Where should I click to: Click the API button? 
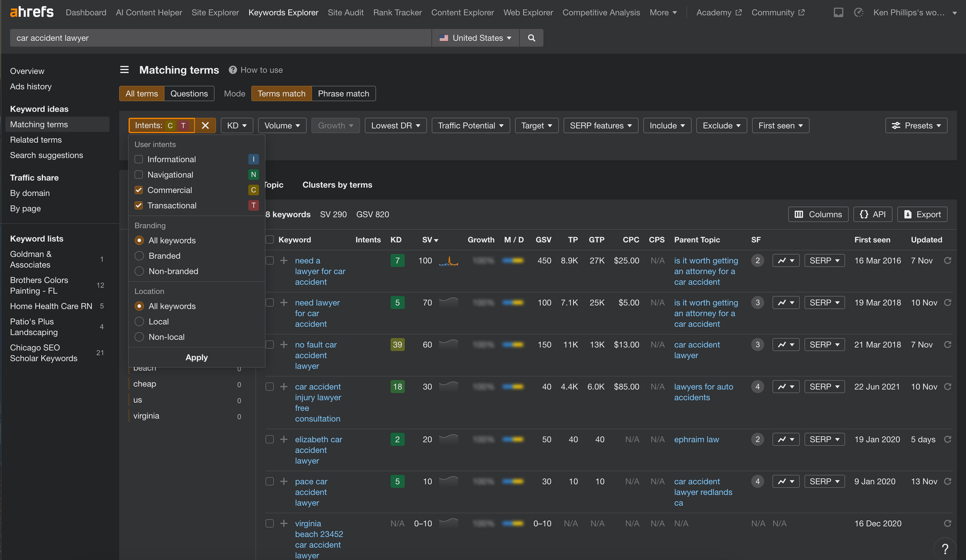click(873, 214)
